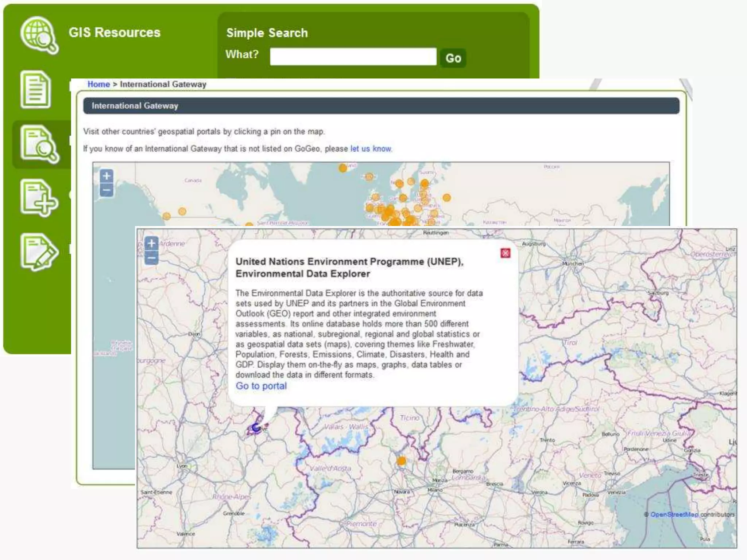Zoom in on the world map
The height and width of the screenshot is (560, 747).
point(107,176)
